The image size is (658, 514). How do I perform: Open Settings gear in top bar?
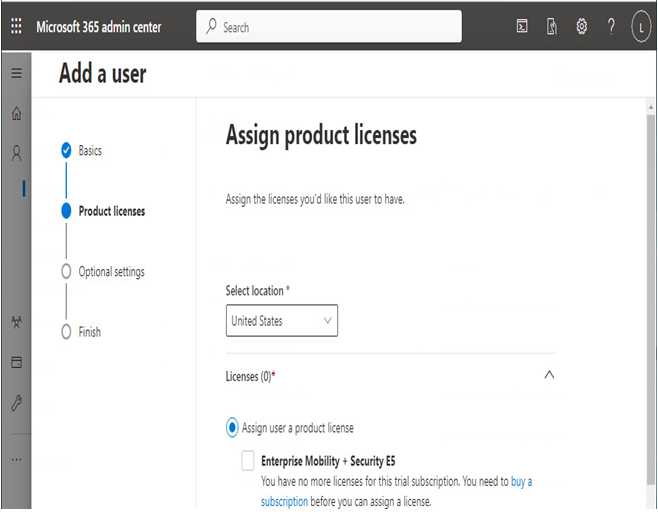(x=581, y=26)
